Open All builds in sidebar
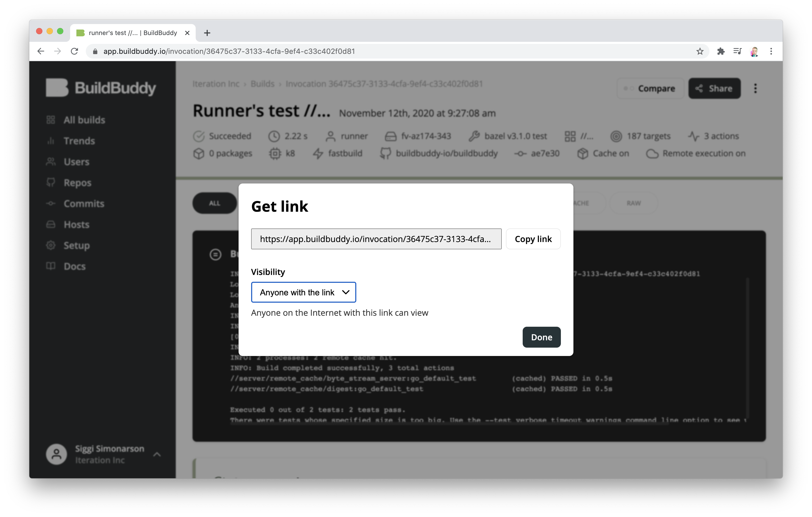 click(76, 120)
